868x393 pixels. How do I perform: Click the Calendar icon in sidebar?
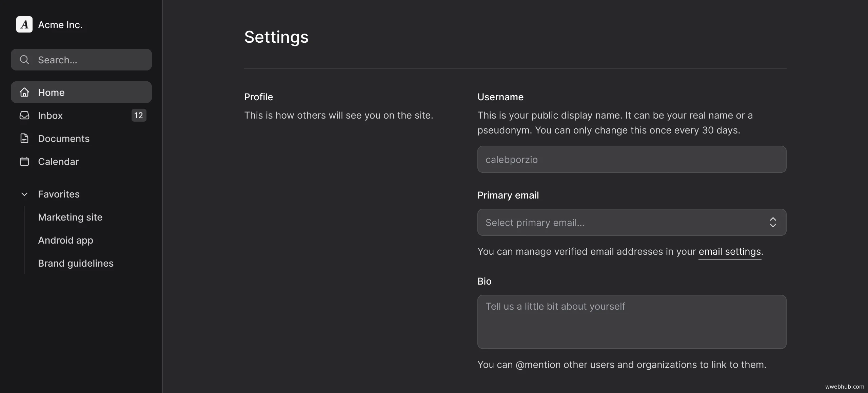point(24,162)
